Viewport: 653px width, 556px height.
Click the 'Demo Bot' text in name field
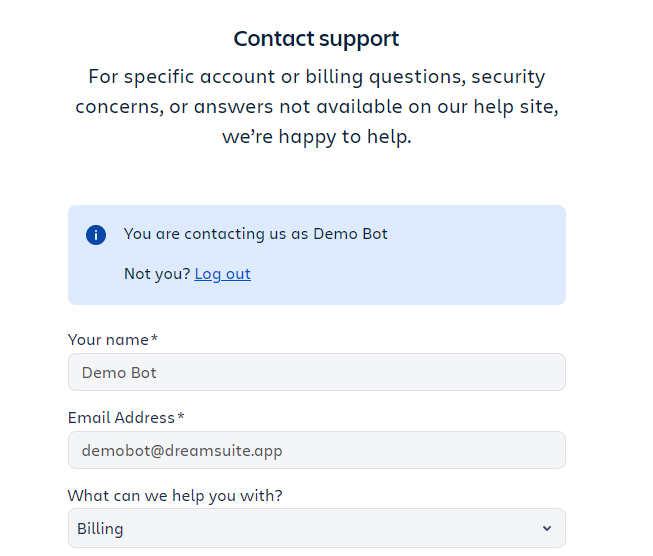119,372
